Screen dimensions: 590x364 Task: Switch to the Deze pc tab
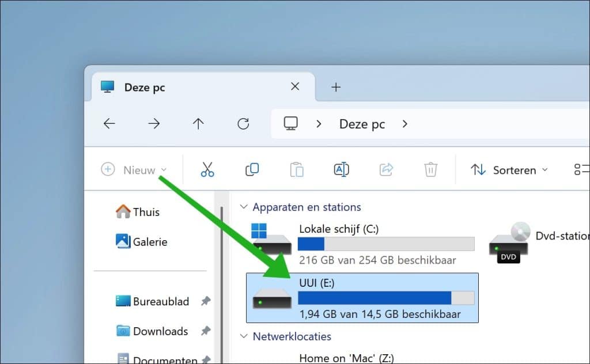[145, 87]
